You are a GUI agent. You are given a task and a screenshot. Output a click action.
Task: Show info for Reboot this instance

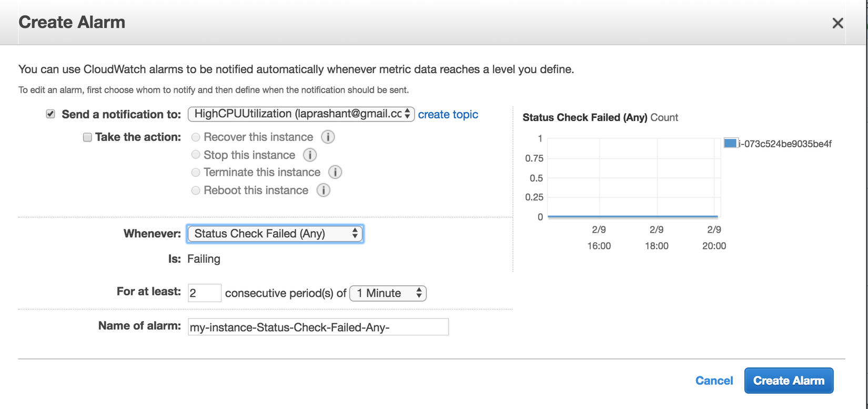323,191
